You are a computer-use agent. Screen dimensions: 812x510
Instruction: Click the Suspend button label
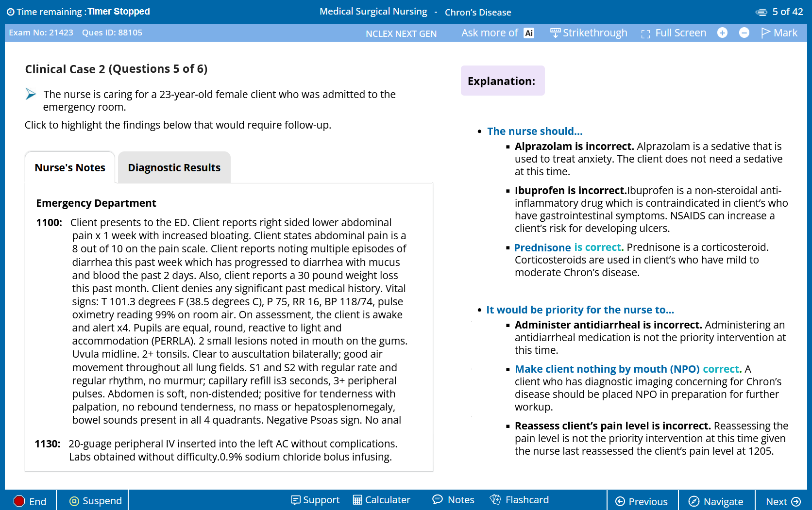pyautogui.click(x=102, y=501)
